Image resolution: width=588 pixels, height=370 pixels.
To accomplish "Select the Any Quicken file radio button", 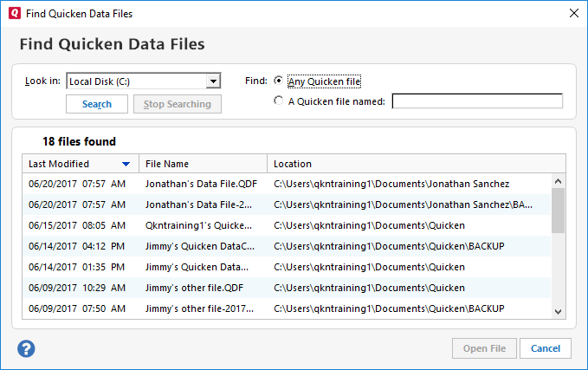I will click(278, 81).
